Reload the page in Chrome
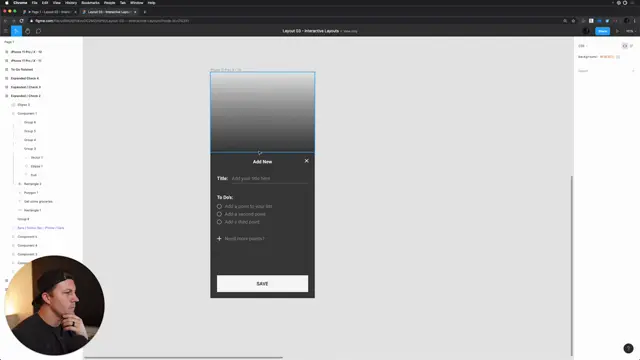 coord(21,21)
